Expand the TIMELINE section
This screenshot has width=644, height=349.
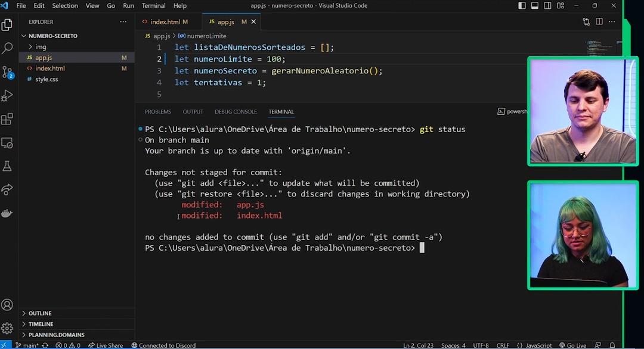point(77,324)
